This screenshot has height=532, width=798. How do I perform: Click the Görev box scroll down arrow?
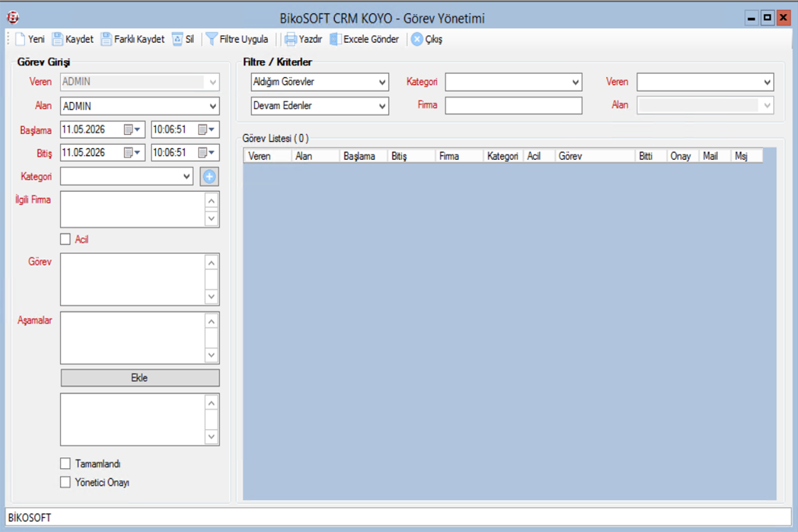(x=212, y=297)
